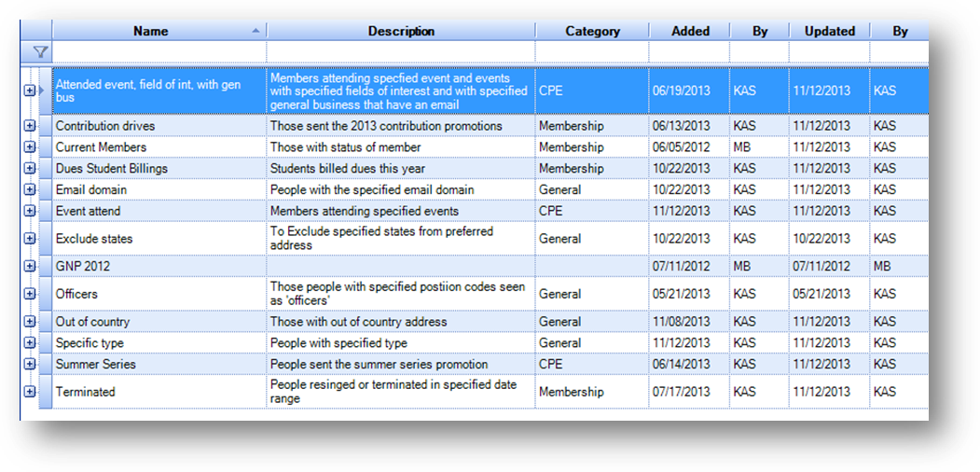
Task: Sort by the Added column header
Action: pos(690,31)
